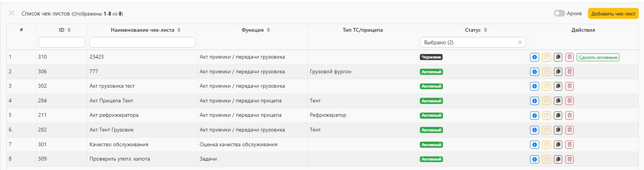Close the checklist list panel
The height and width of the screenshot is (170, 644).
(x=11, y=13)
